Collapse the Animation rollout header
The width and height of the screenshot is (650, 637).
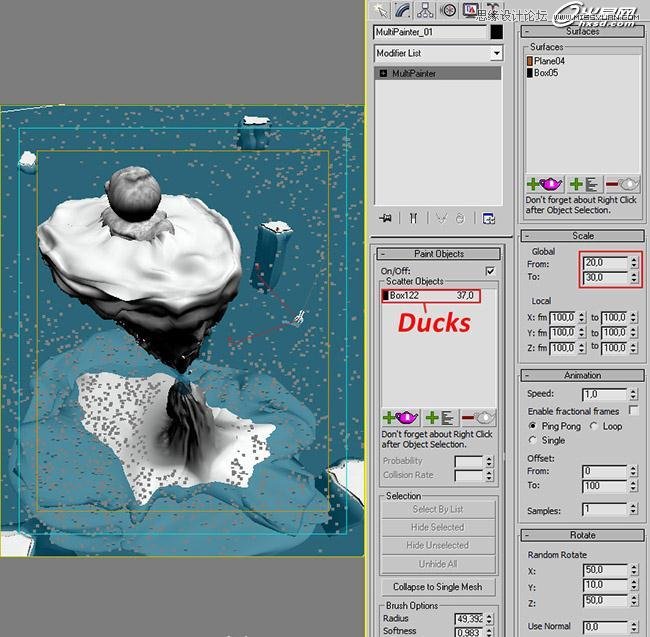tap(582, 375)
